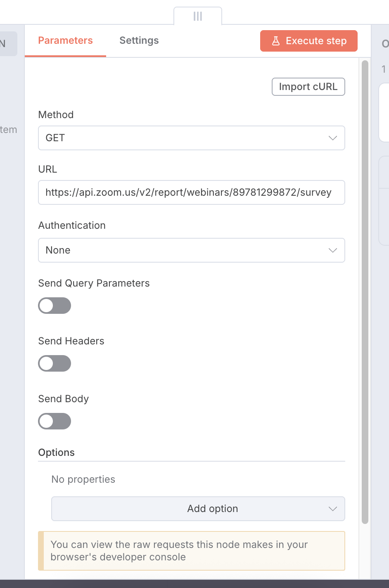
Task: Click the Options section heading
Action: [x=57, y=453]
